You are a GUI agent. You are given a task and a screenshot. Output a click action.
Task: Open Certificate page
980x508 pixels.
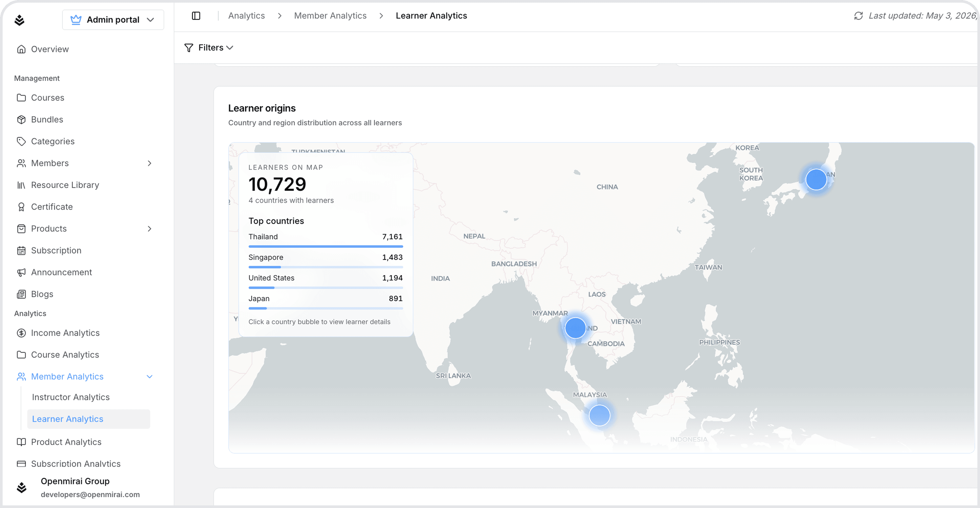click(x=52, y=207)
